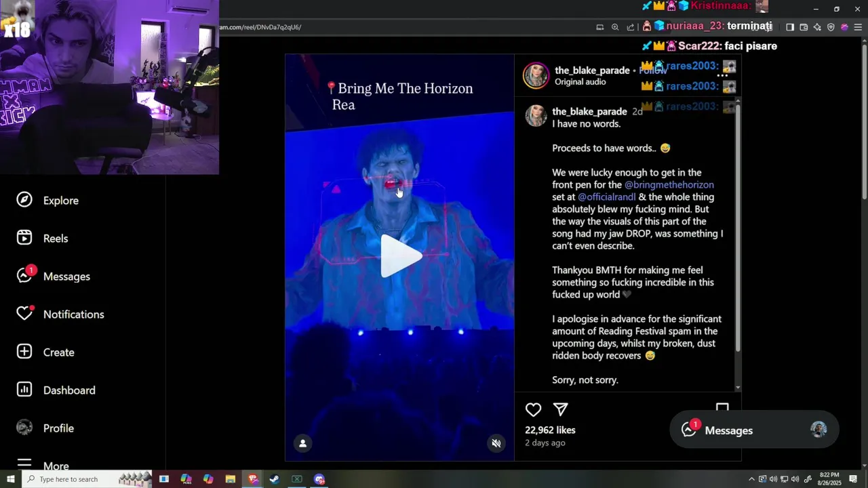Open the browser wallet icon

click(x=804, y=27)
